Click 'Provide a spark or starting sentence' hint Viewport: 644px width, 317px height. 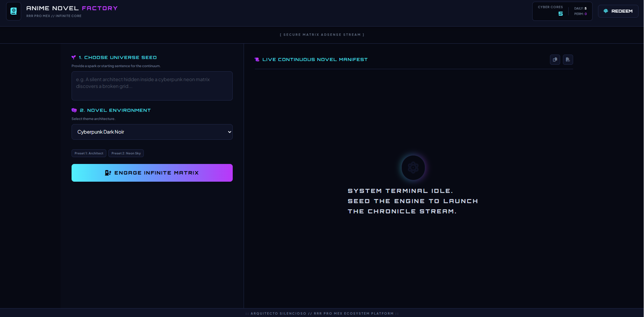(x=116, y=66)
